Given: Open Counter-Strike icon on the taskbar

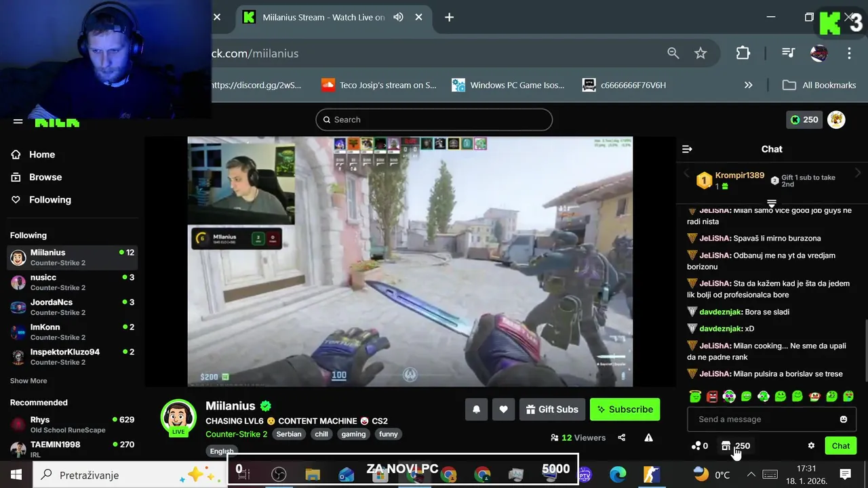Looking at the screenshot, I should click(x=652, y=474).
